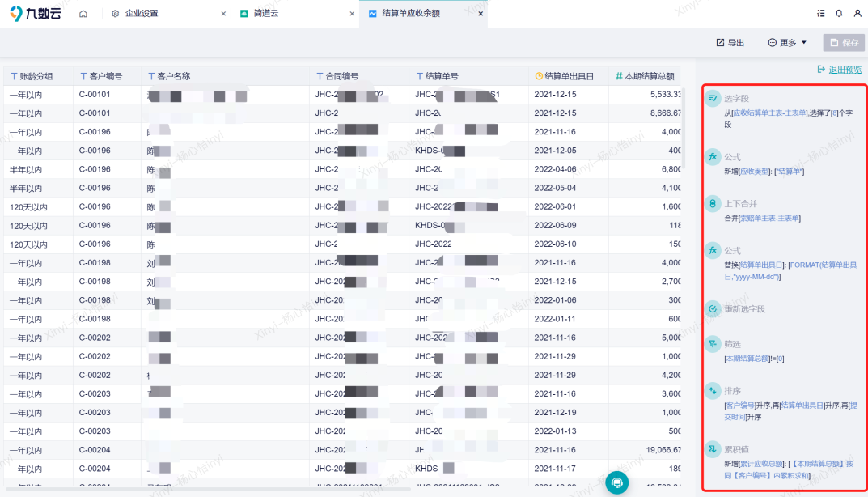Select the 合同编号 column header
Viewport: 868px width, 497px height.
pyautogui.click(x=359, y=76)
